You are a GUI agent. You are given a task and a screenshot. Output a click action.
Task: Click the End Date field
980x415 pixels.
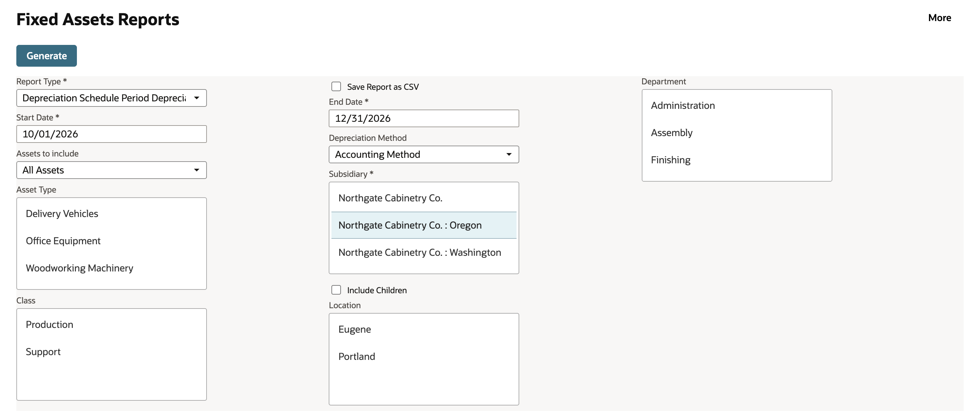point(424,118)
